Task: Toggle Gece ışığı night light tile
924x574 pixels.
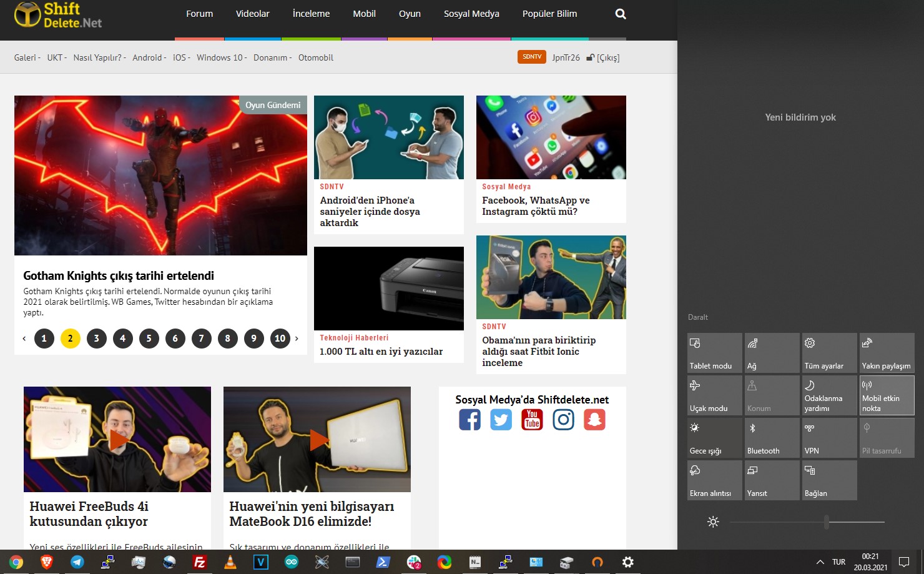Action: point(714,438)
